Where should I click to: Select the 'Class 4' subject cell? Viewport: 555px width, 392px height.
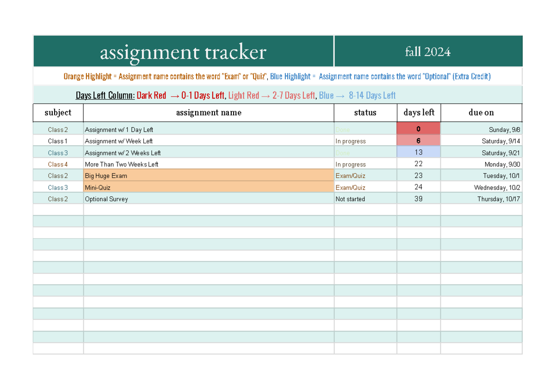tap(57, 164)
